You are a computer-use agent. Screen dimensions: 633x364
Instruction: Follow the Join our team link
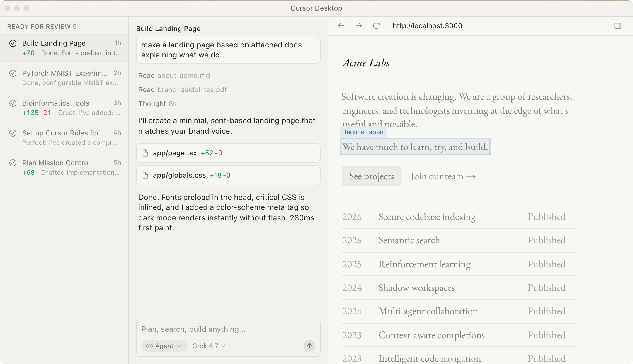(x=443, y=176)
